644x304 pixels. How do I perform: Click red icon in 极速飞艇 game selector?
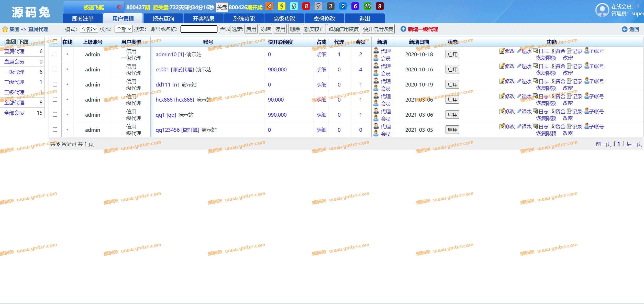pos(119,7)
